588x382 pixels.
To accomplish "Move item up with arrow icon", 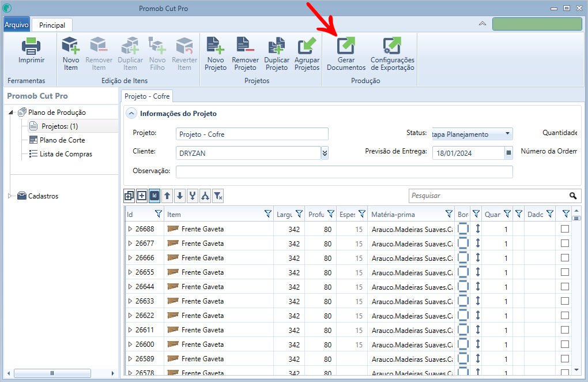I will click(167, 196).
